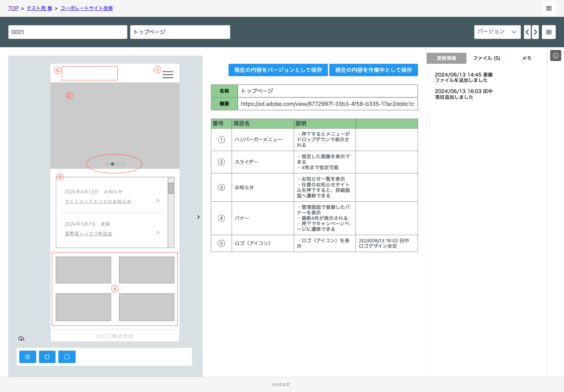Select the スライダー item name cell
This screenshot has width=564, height=392.
[263, 162]
